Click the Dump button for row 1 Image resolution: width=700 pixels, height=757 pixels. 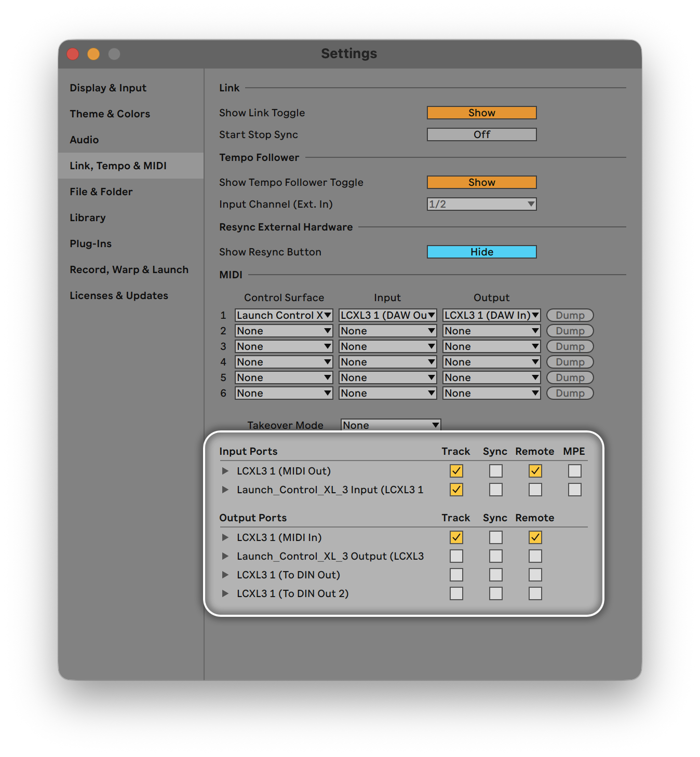[570, 315]
